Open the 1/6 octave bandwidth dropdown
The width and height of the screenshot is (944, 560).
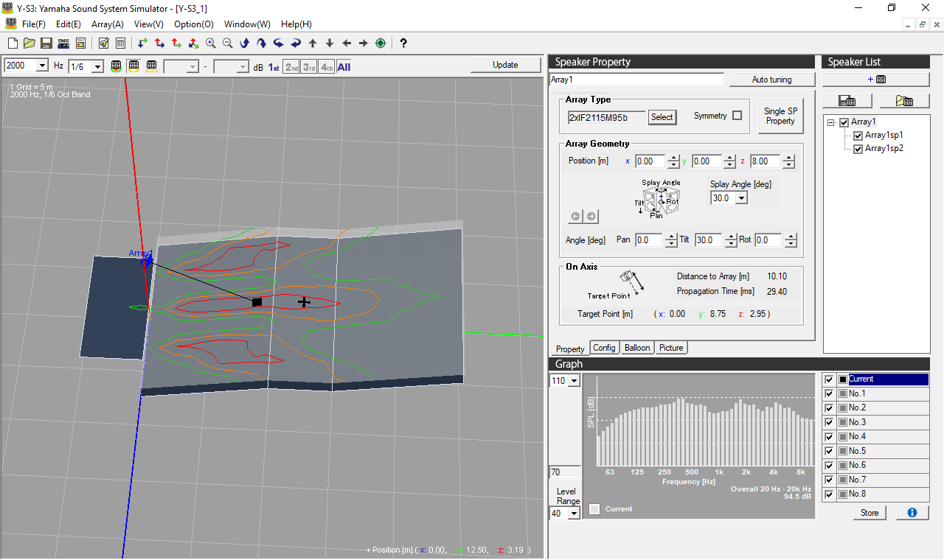click(97, 66)
